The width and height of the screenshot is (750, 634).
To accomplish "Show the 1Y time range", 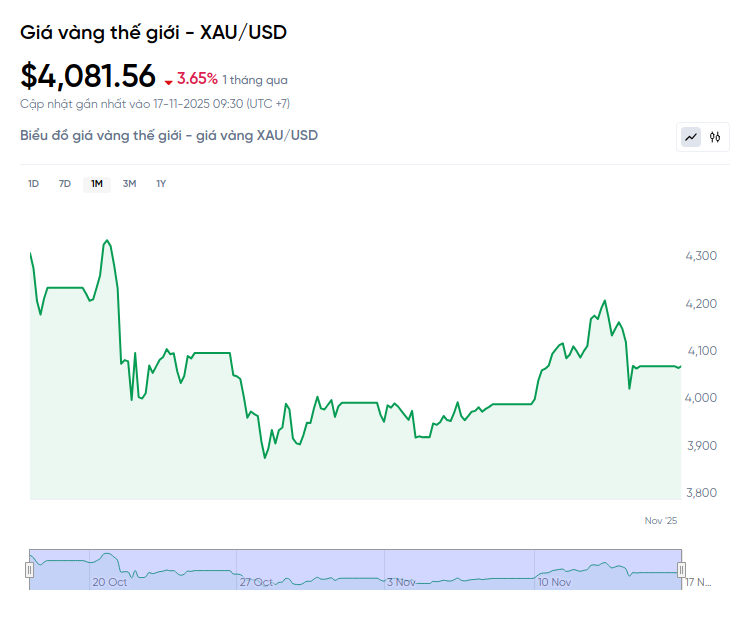I will (x=161, y=183).
